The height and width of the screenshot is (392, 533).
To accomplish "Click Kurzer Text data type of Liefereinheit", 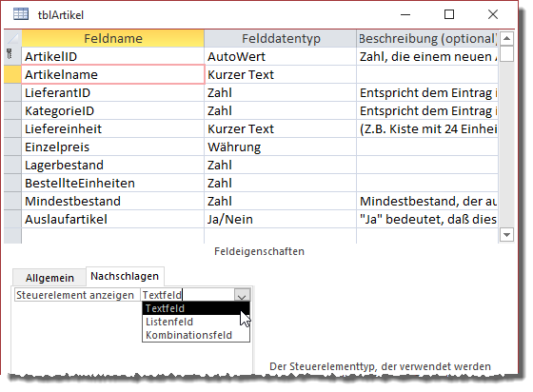I will point(281,128).
